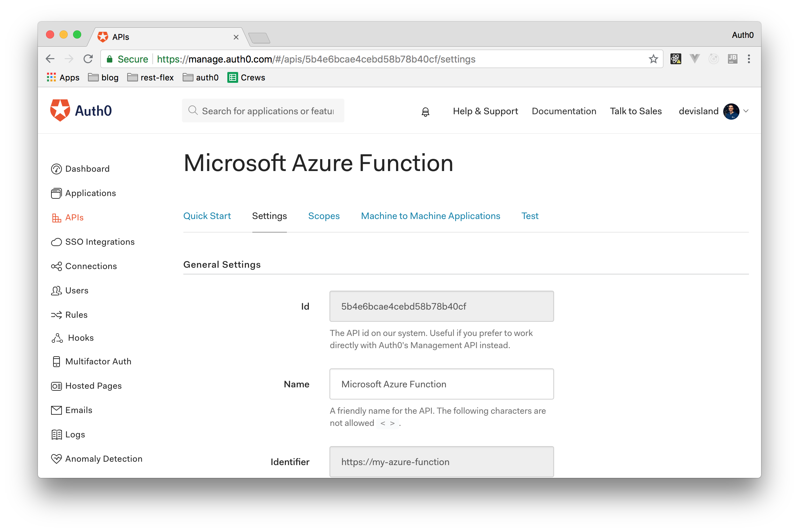Open the auth0 bookmarks folder
Screen dimensions: 799x532
[x=201, y=77]
